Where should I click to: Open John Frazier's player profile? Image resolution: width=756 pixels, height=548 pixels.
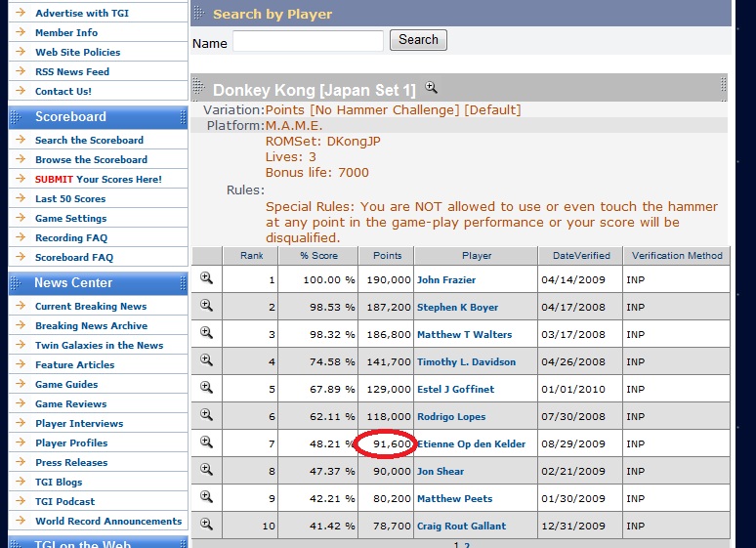pyautogui.click(x=446, y=279)
